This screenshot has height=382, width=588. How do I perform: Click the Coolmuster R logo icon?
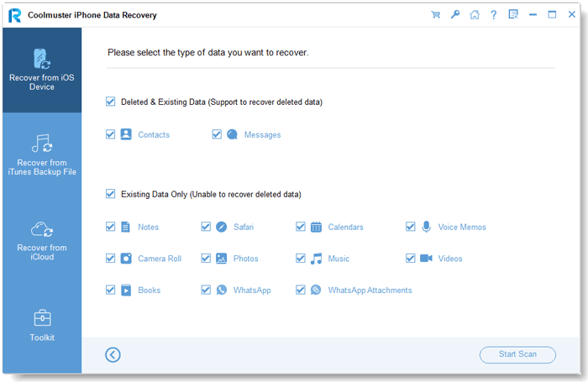coord(14,15)
